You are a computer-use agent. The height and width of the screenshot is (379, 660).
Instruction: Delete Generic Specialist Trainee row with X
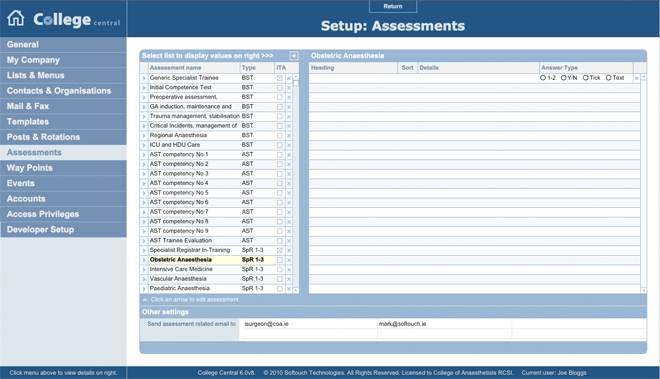click(289, 78)
